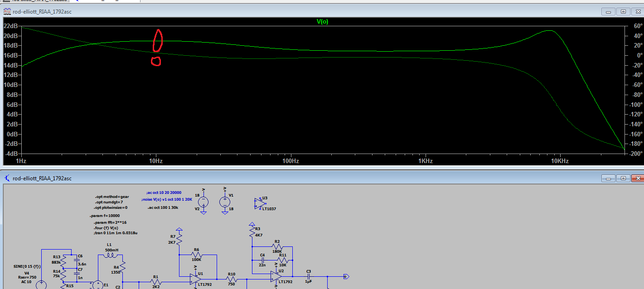
Task: Click the 100Hz frequency axis label
Action: click(x=291, y=161)
